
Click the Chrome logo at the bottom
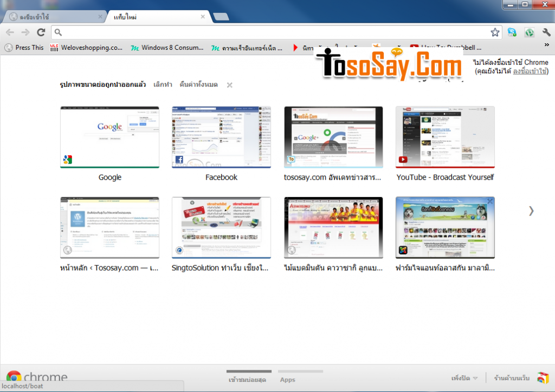pos(37,376)
